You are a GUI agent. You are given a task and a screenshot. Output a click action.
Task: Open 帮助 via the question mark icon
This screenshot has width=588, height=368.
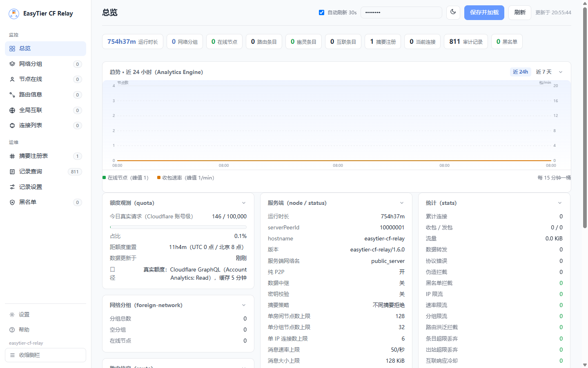pos(12,330)
